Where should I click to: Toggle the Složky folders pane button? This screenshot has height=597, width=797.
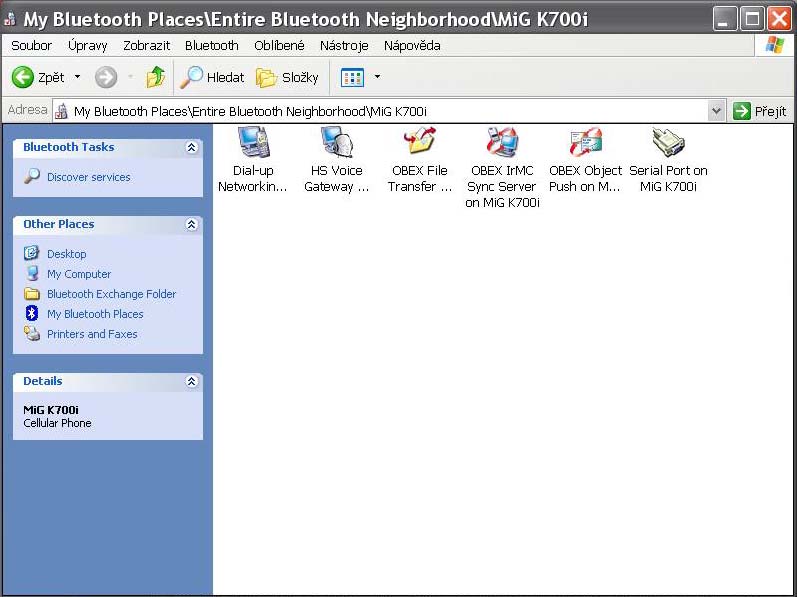tap(287, 77)
